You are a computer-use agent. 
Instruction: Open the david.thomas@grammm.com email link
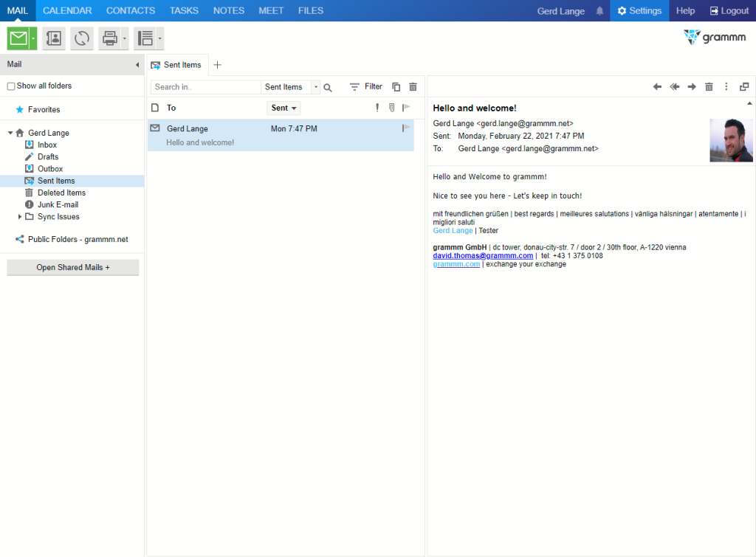[x=483, y=256]
